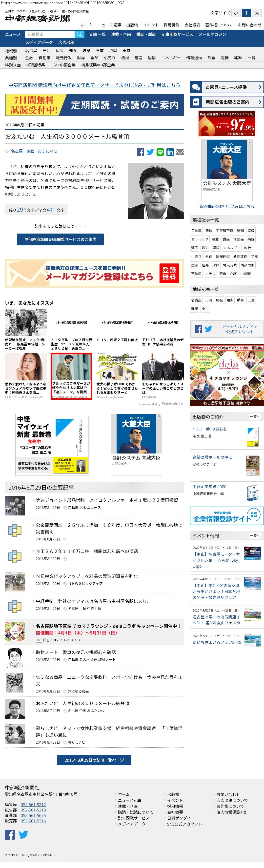Open Outbrain recommendation link
The height and width of the screenshot is (868, 264).
(x=161, y=404)
